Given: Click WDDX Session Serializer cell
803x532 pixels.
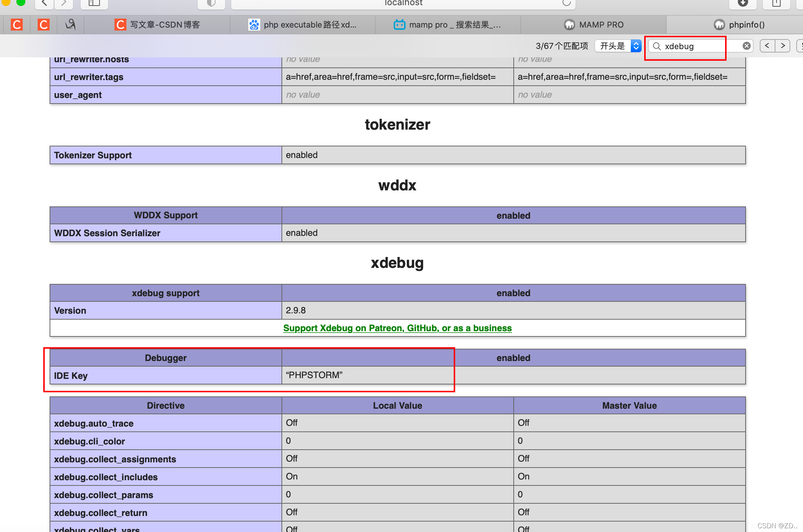Looking at the screenshot, I should tap(166, 233).
